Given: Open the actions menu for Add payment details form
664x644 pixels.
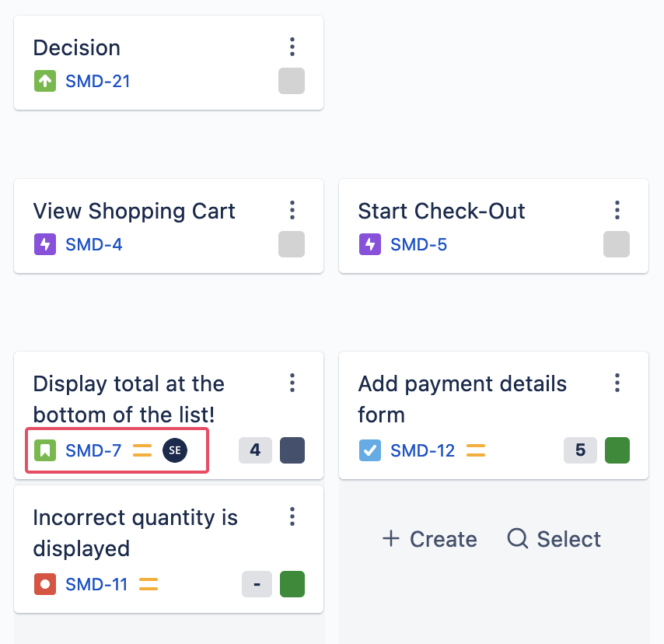Looking at the screenshot, I should 617,383.
